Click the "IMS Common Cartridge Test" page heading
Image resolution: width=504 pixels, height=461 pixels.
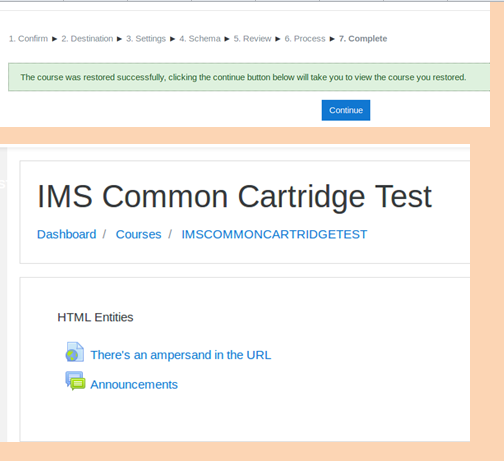[234, 197]
